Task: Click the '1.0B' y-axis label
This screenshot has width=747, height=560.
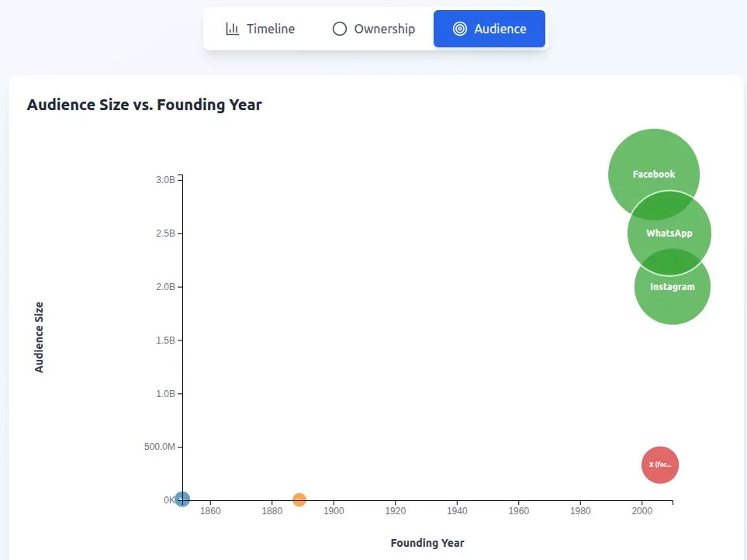Action: coord(165,394)
